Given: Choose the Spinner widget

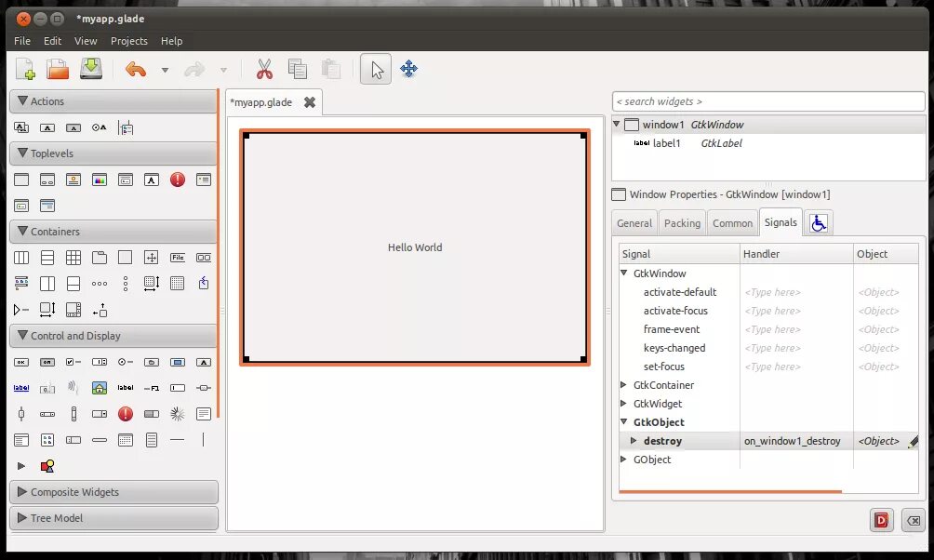Looking at the screenshot, I should 178,413.
